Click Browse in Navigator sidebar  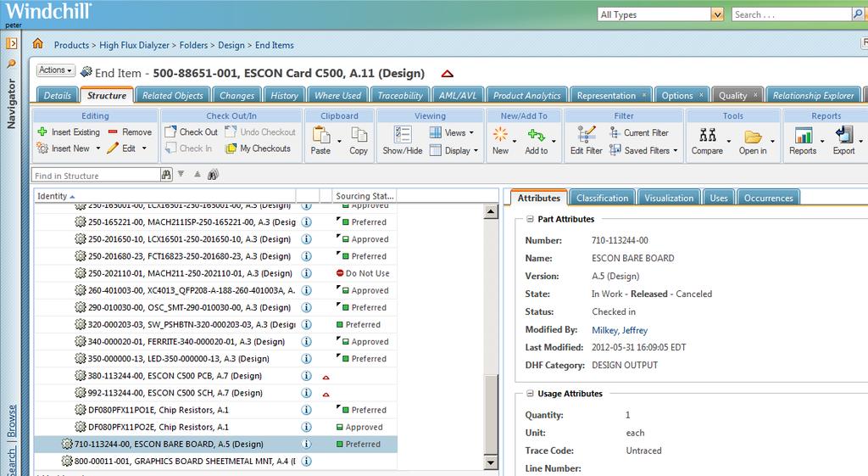click(x=12, y=421)
